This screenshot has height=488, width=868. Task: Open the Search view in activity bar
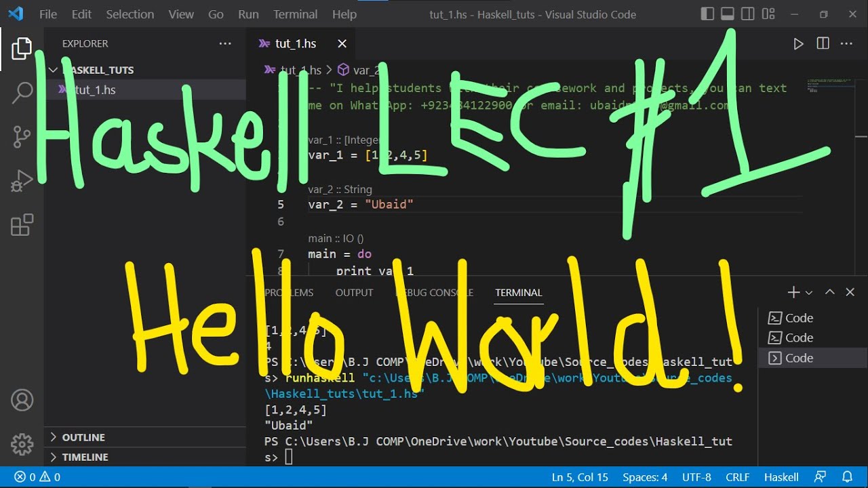(x=22, y=93)
